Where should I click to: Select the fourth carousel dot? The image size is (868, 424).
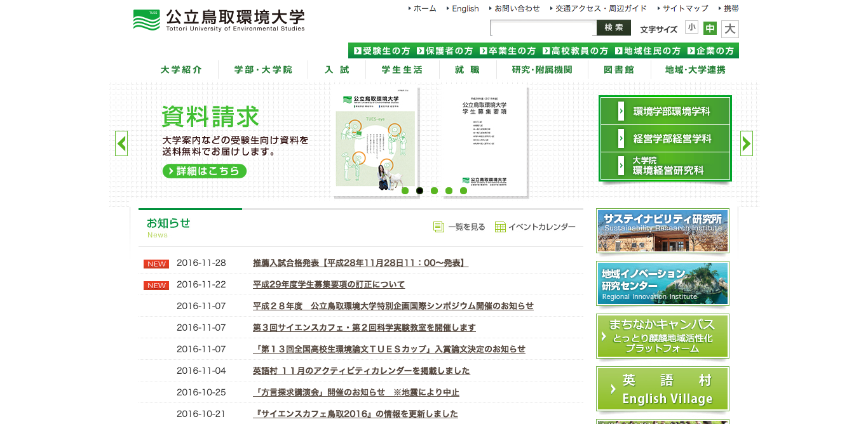(449, 190)
